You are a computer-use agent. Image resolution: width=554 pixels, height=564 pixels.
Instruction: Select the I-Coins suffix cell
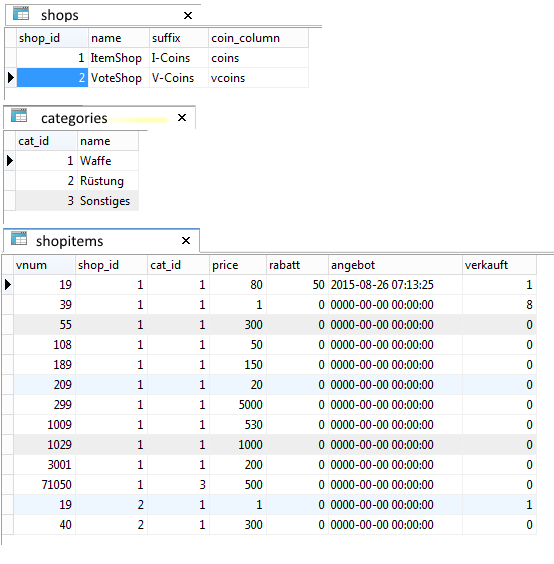click(x=179, y=58)
